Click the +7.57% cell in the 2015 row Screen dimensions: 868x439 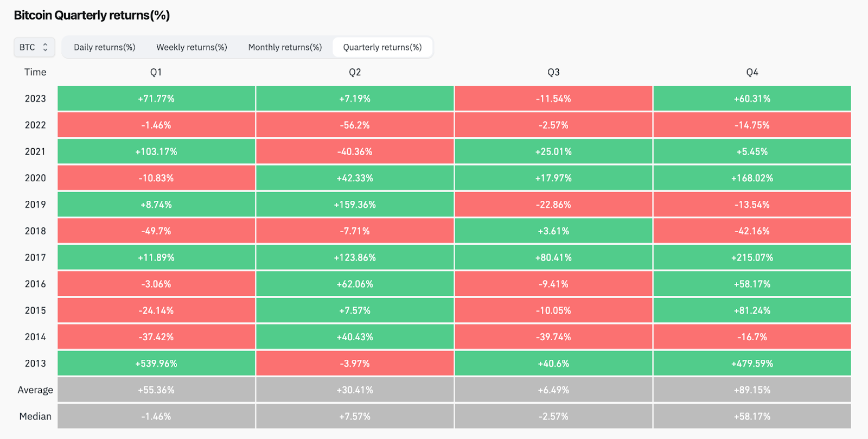pyautogui.click(x=355, y=310)
